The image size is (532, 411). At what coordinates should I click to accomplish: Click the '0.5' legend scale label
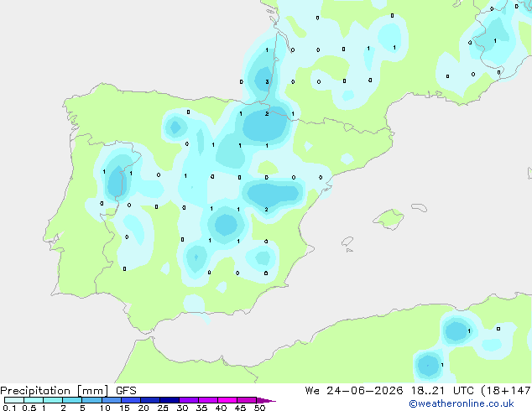[29, 408]
